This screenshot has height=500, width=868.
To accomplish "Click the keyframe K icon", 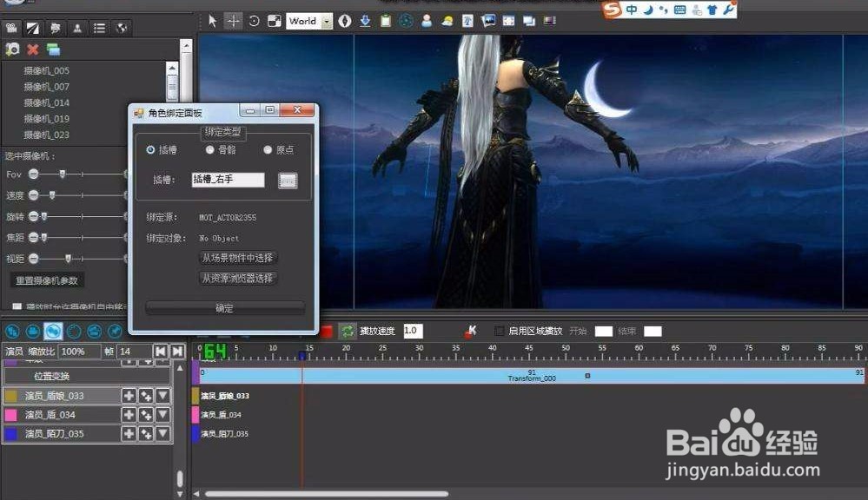I will coord(471,332).
